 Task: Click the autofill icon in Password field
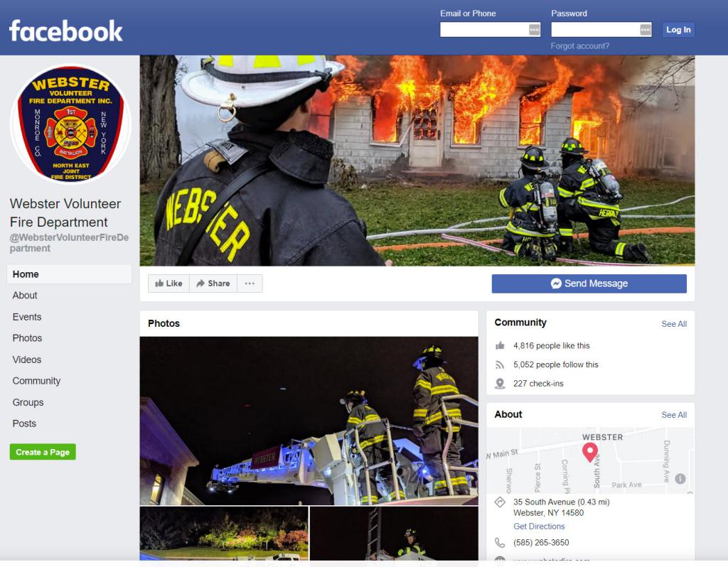646,30
